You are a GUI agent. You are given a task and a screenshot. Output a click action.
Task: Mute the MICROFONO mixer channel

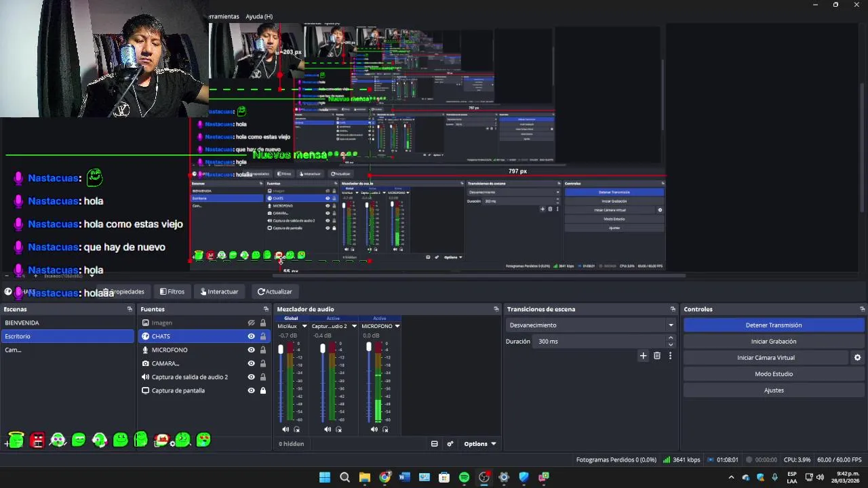point(374,429)
